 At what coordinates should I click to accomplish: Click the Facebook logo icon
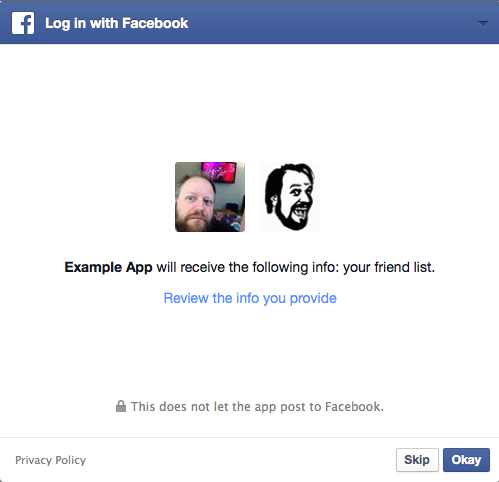pyautogui.click(x=23, y=23)
